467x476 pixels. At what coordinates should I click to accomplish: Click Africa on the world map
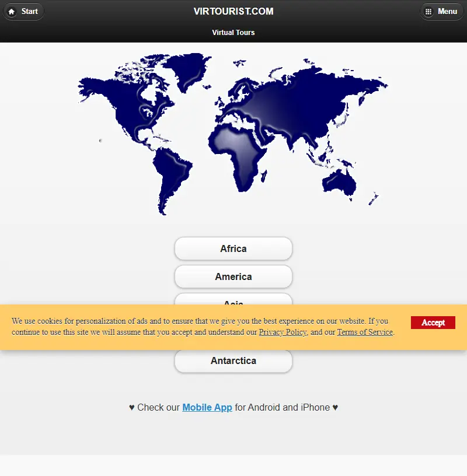click(x=239, y=155)
